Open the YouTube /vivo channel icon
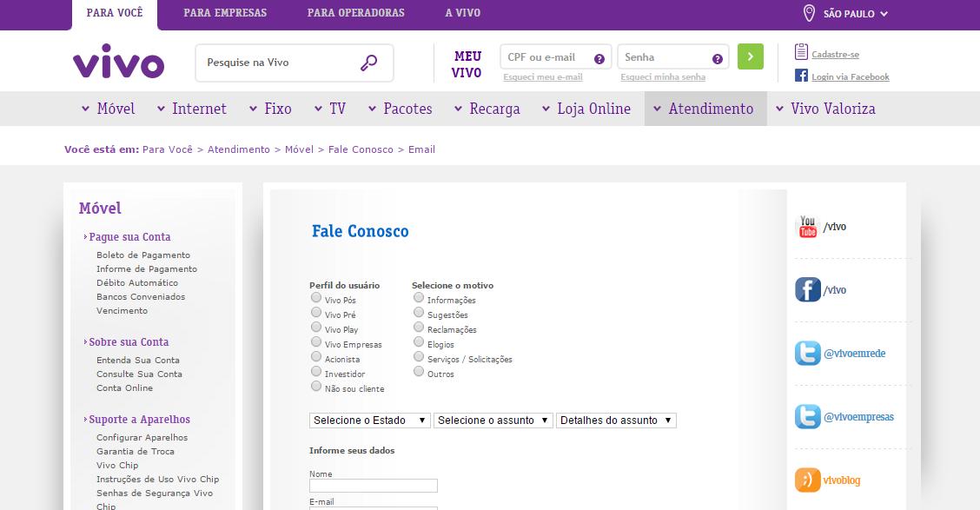The image size is (980, 510). pyautogui.click(x=808, y=227)
